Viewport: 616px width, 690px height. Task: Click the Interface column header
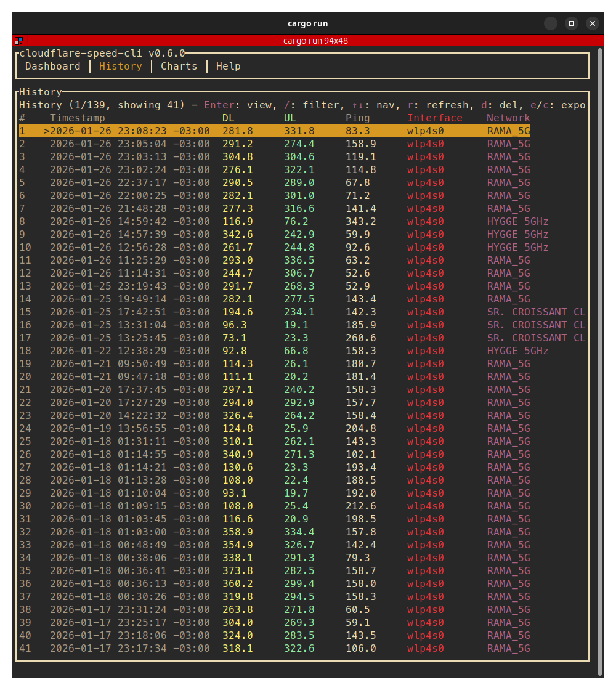point(435,118)
